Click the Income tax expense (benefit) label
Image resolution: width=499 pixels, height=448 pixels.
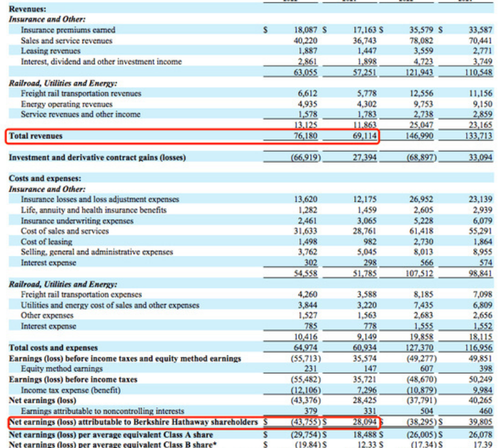[71, 390]
